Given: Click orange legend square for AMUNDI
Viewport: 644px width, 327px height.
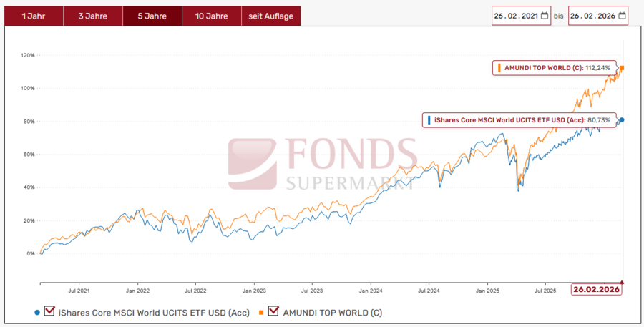Looking at the screenshot, I should (261, 313).
